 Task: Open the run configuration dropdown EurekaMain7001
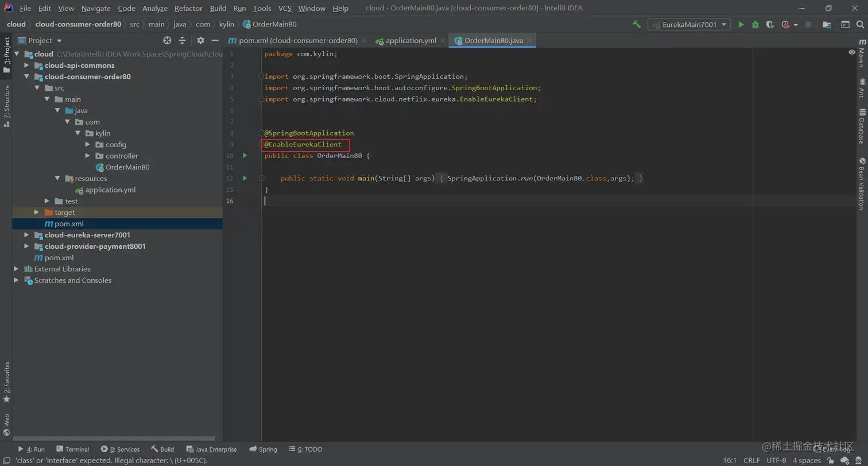click(x=689, y=25)
